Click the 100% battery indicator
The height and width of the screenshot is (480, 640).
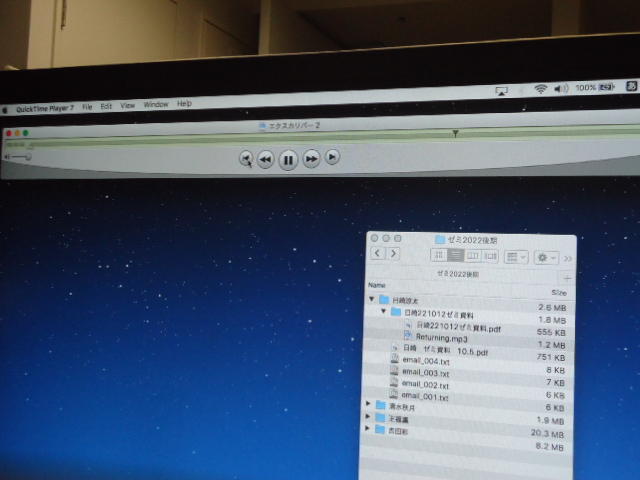pyautogui.click(x=595, y=87)
